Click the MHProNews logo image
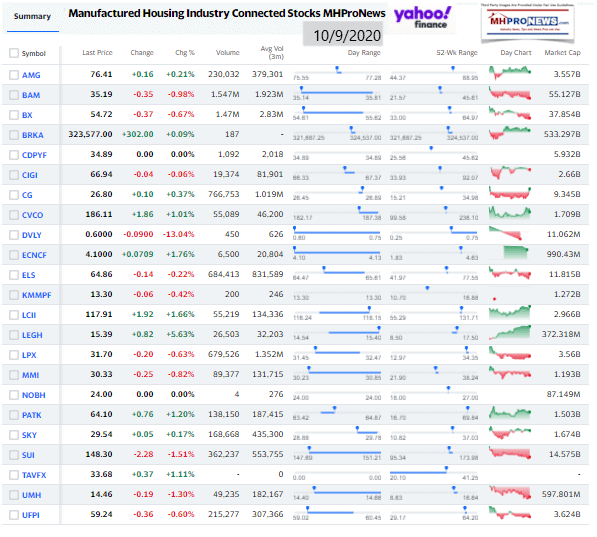597x537 pixels. [x=528, y=22]
